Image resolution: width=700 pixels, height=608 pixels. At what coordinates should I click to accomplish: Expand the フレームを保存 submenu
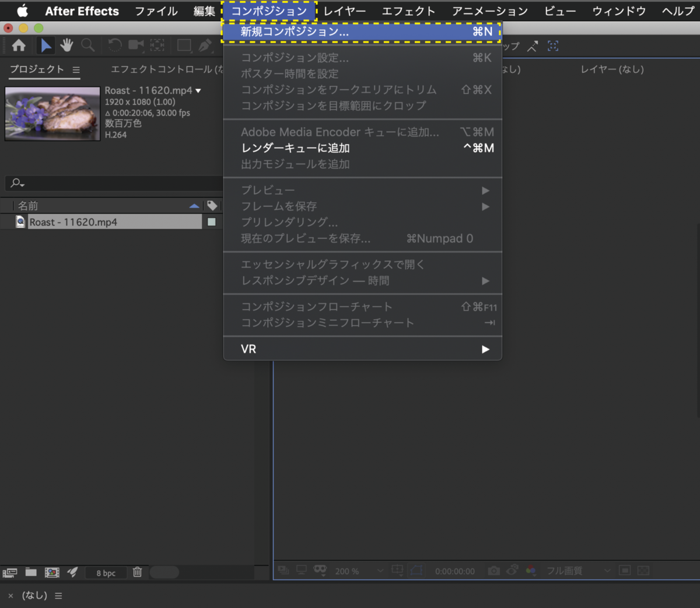[x=362, y=207]
